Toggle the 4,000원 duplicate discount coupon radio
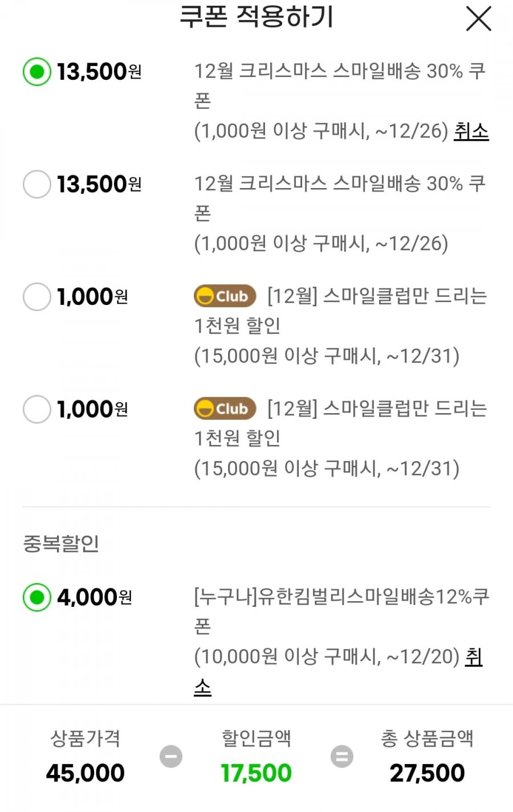The width and height of the screenshot is (513, 812). (x=37, y=597)
